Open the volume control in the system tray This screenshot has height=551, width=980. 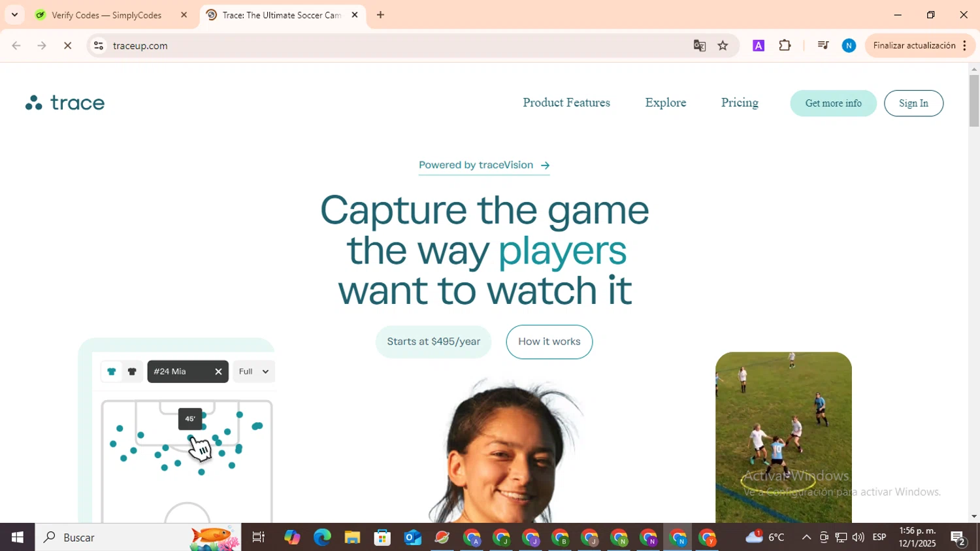pyautogui.click(x=858, y=537)
